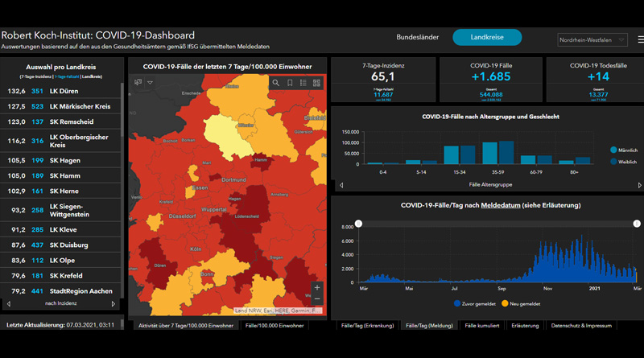Select SK Hagen row
The height and width of the screenshot is (358, 644).
60,161
